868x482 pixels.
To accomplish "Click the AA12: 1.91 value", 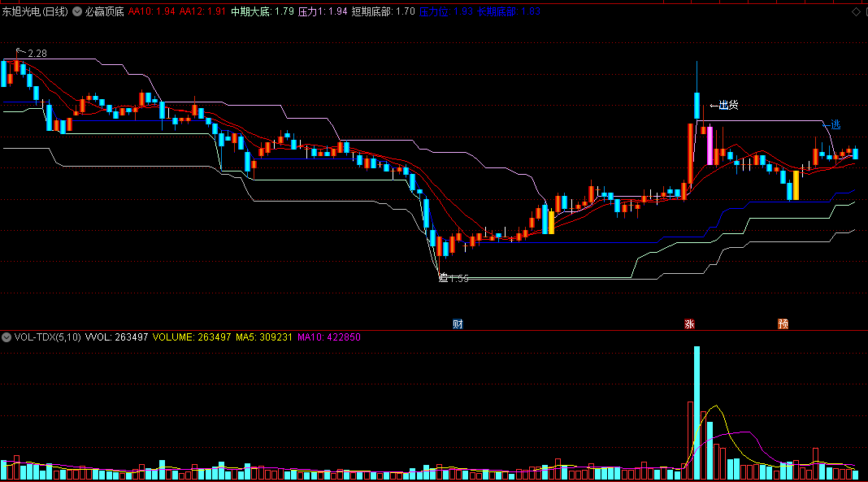I will click(202, 11).
